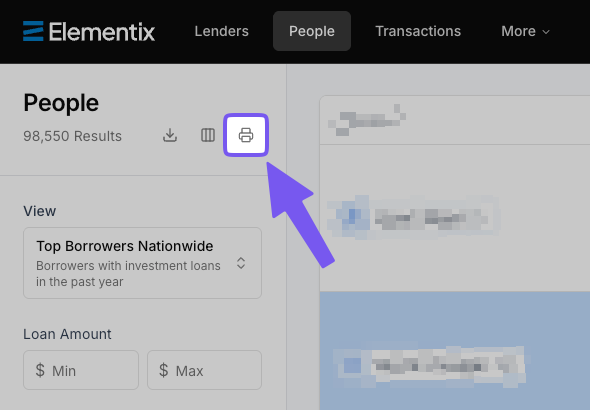Click the highlighted printer icon
Screen dimensions: 590x410
click(x=246, y=135)
